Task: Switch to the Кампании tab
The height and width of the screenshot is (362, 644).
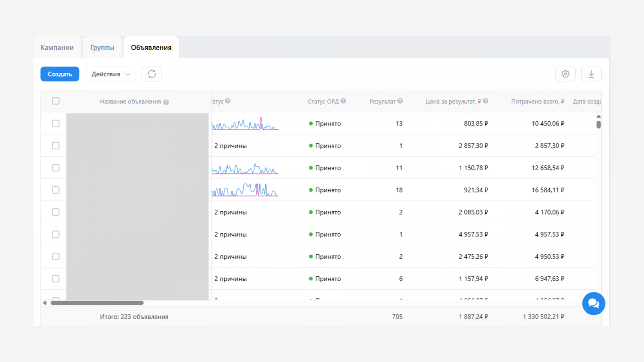Action: (x=57, y=47)
